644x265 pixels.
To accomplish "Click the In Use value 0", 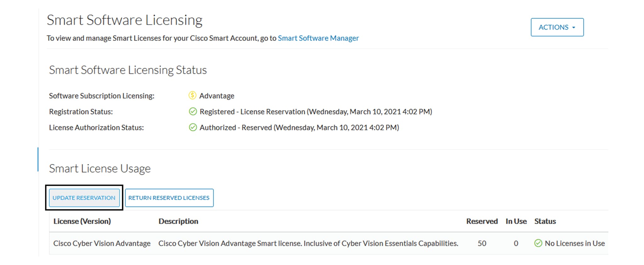I will 516,243.
